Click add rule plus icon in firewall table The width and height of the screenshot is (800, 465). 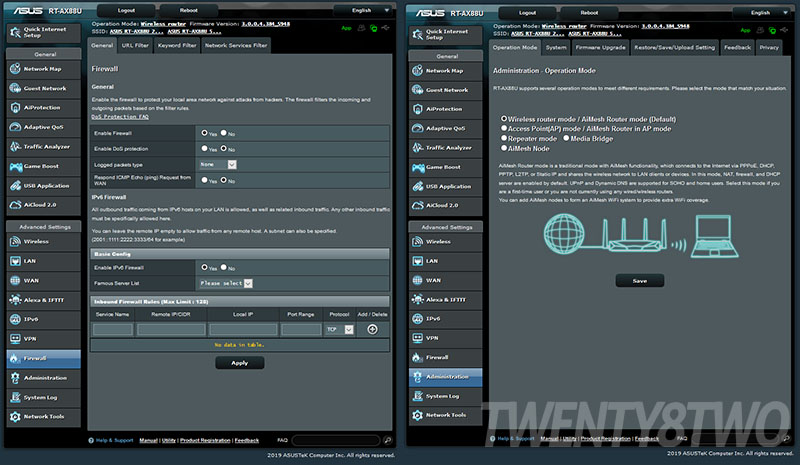coord(372,329)
